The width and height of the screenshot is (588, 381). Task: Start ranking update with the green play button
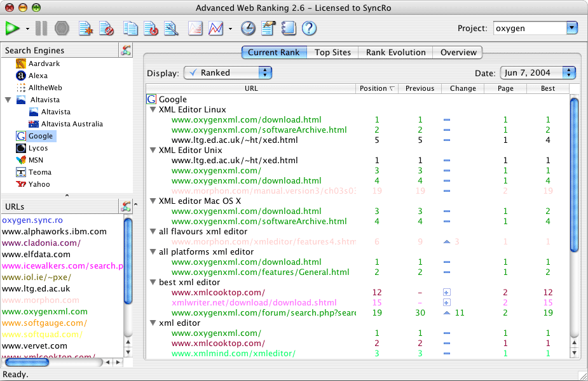pos(12,29)
